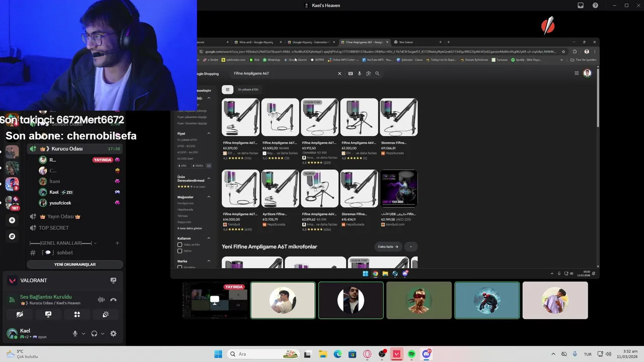Open Kick bookmark in bookmarks bar
This screenshot has width=644, height=362.
(x=254, y=60)
